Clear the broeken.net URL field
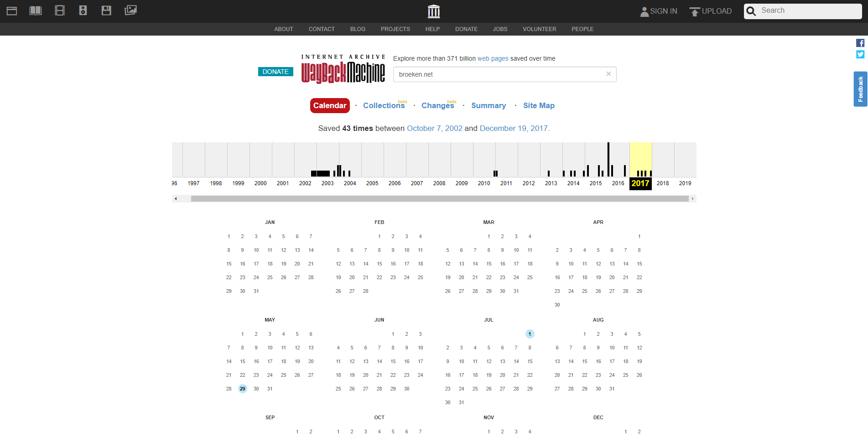Viewport: 868px width, 442px height. [x=608, y=74]
